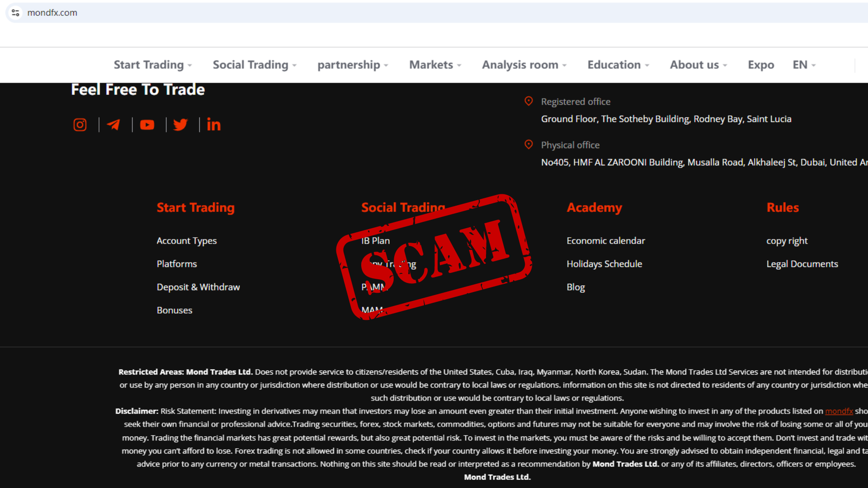The width and height of the screenshot is (868, 488).
Task: Open the Platforms footer link
Action: [x=177, y=264]
